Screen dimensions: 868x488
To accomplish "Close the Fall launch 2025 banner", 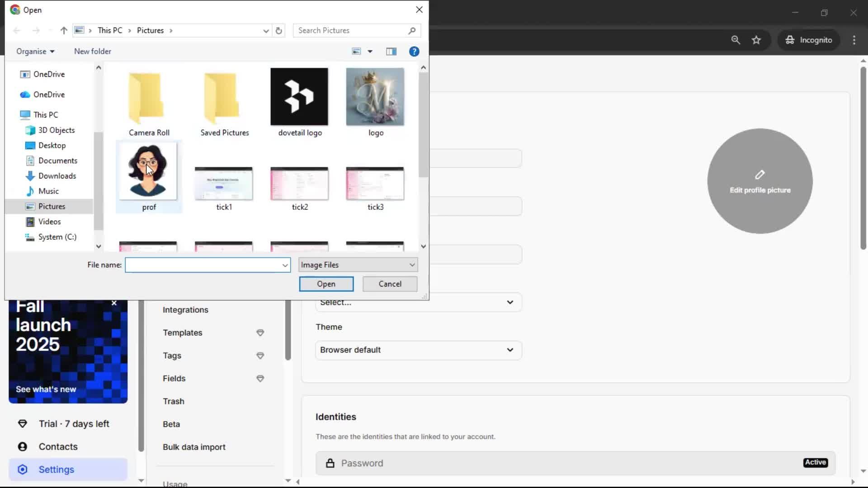I will [114, 303].
